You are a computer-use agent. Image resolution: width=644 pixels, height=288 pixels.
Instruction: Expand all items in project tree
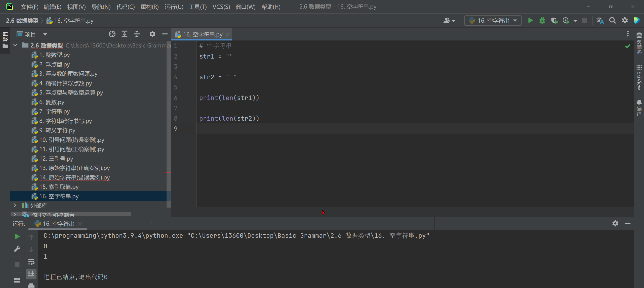tap(125, 34)
